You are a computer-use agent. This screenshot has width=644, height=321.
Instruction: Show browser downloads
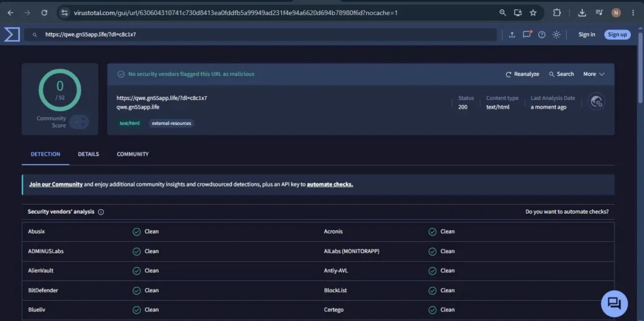coord(582,13)
